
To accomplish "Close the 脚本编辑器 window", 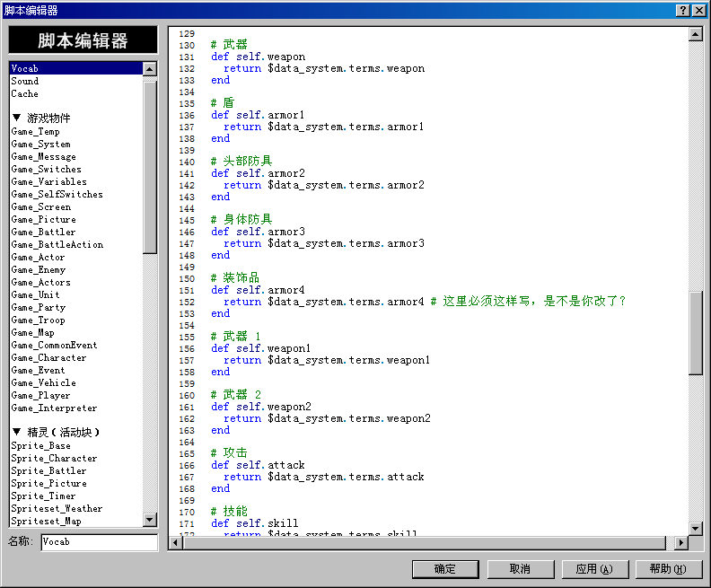I will (x=698, y=11).
